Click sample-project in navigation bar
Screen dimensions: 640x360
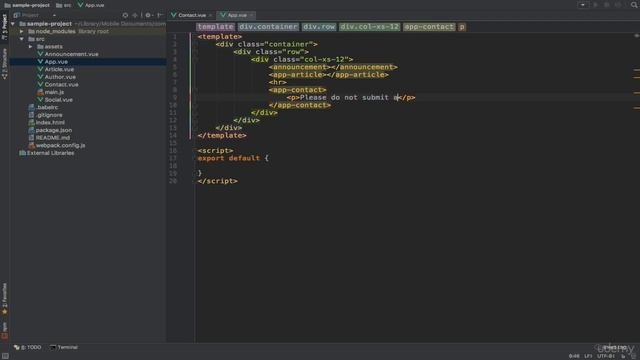click(27, 5)
